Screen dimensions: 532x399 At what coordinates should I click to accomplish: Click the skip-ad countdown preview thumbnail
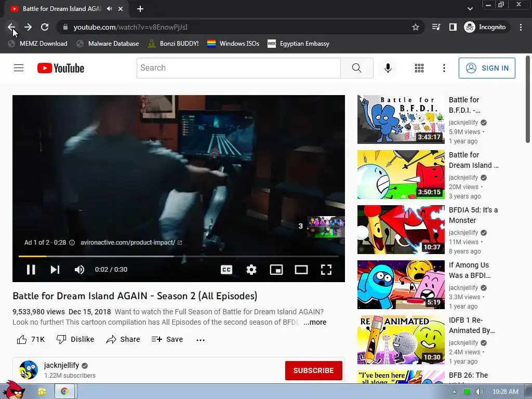click(x=326, y=227)
